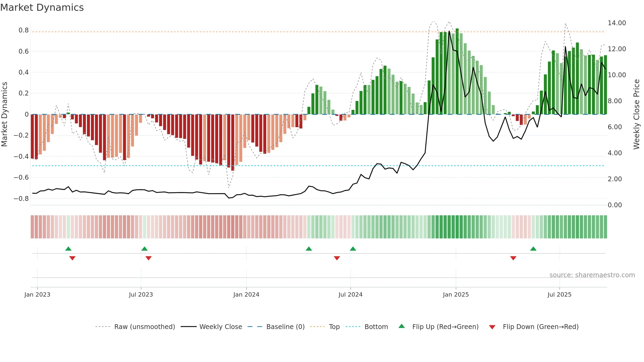Click the flip-up marker at Jul 2024
This screenshot has width=644, height=362.
click(353, 249)
